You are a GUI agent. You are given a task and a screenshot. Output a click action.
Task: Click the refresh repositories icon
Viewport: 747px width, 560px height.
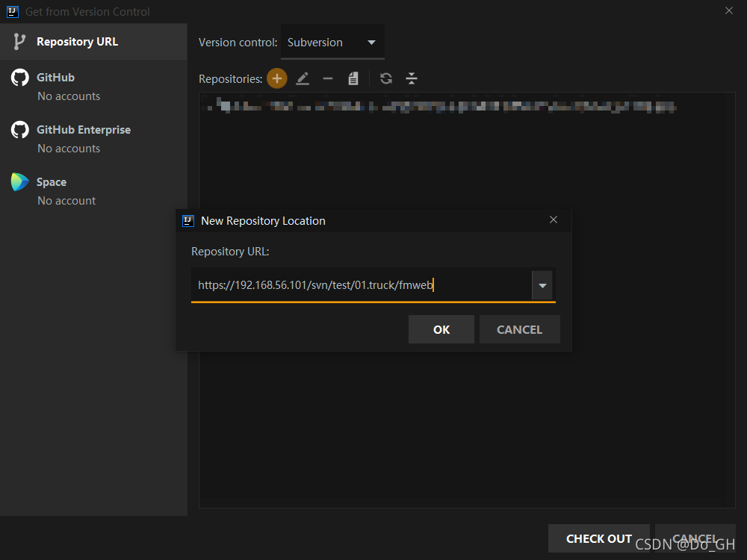(x=386, y=78)
